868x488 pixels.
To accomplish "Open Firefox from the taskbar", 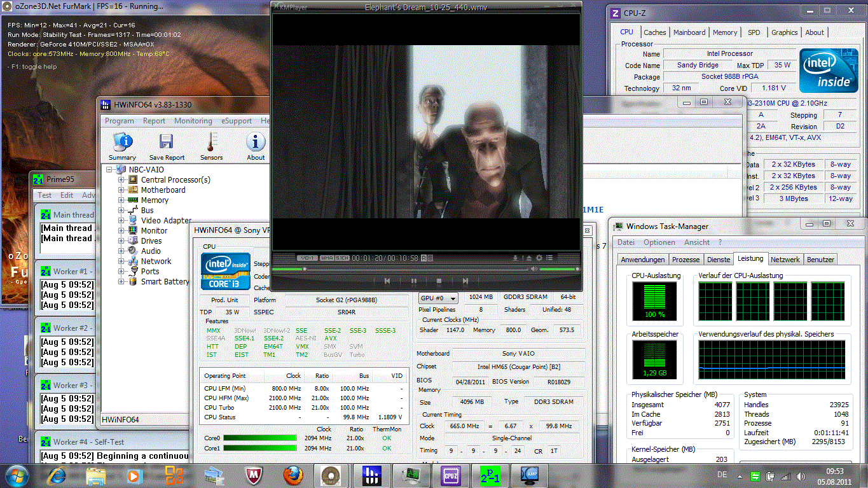I will click(293, 475).
